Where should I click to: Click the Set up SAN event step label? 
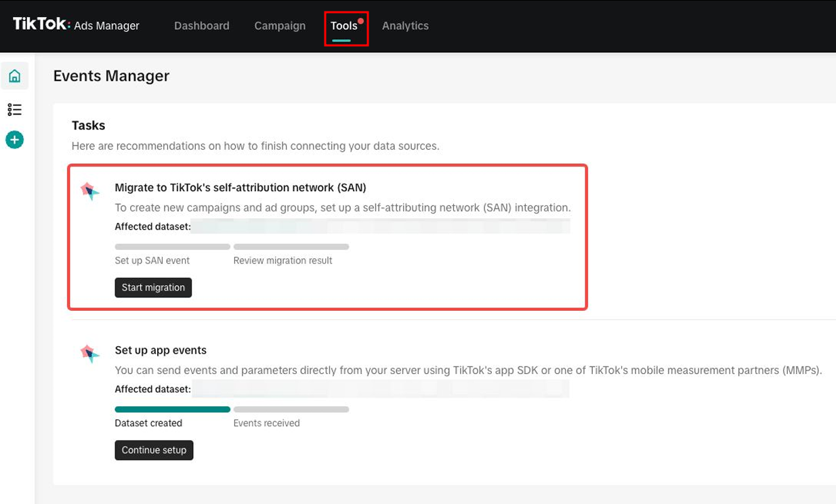point(152,260)
